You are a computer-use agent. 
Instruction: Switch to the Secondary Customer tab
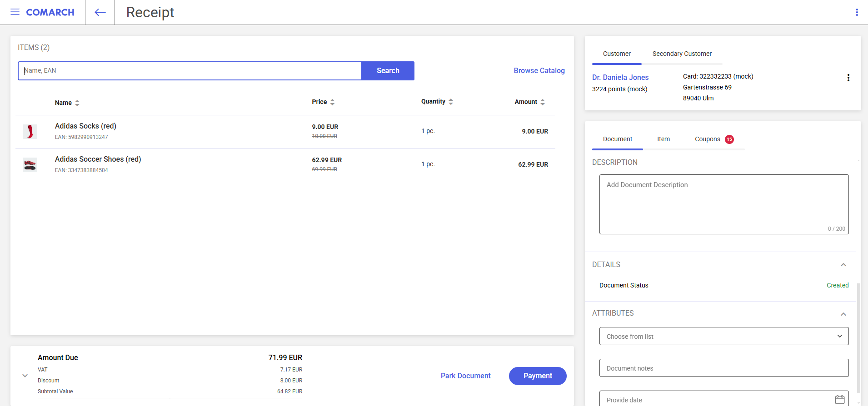click(682, 54)
